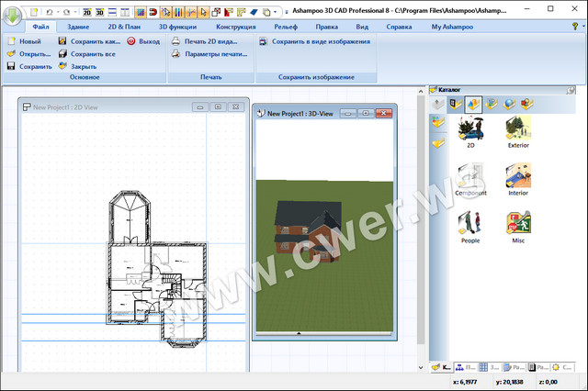Open the 2D catalog folder

click(x=470, y=128)
